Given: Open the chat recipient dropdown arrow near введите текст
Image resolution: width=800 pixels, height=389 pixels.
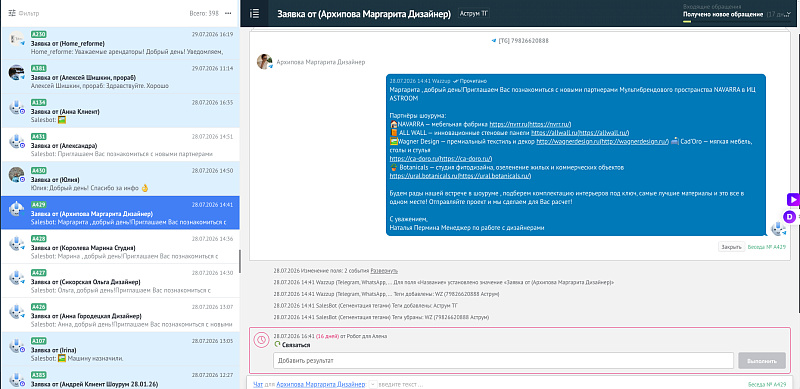Looking at the screenshot, I should [372, 384].
